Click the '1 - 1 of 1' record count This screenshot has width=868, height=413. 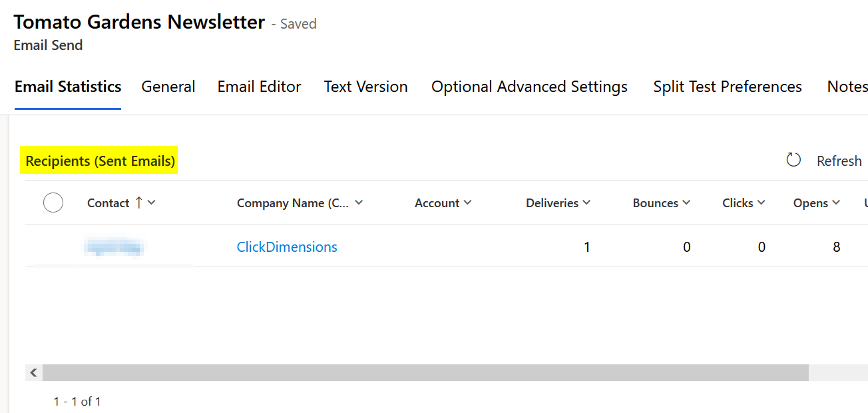[77, 402]
